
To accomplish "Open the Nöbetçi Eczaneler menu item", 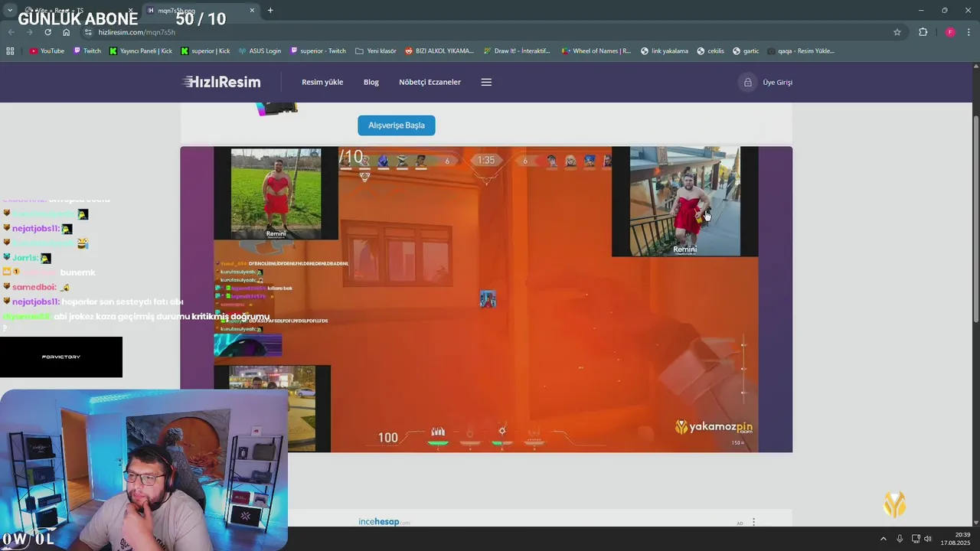I will tap(430, 82).
